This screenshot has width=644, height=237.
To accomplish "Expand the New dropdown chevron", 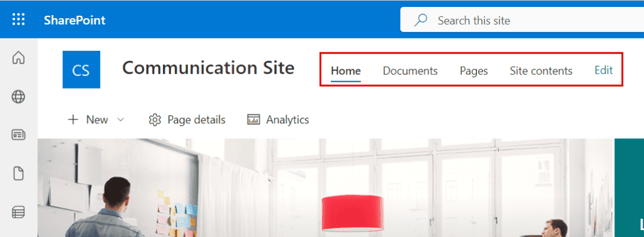I will (x=120, y=119).
